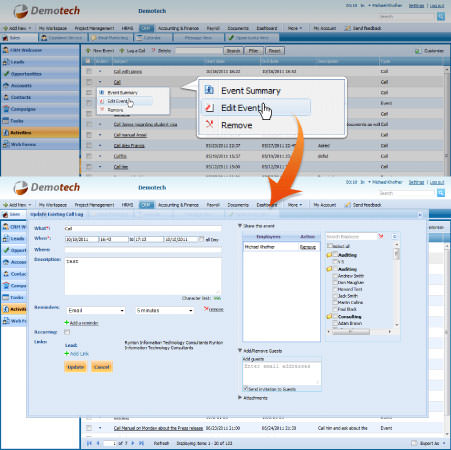Tick checkbox for the Coffee activity row
Viewport: 451px width, 450px height.
89,156
